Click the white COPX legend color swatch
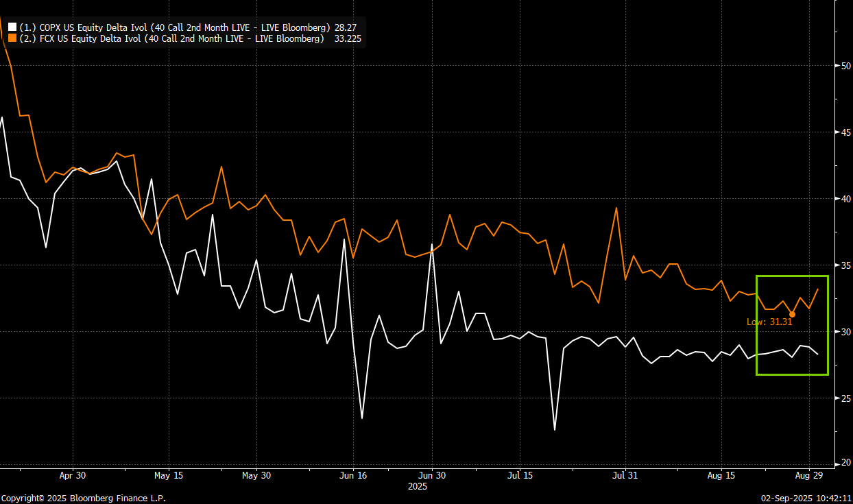Screen dimensions: 853x504 [x=12, y=27]
